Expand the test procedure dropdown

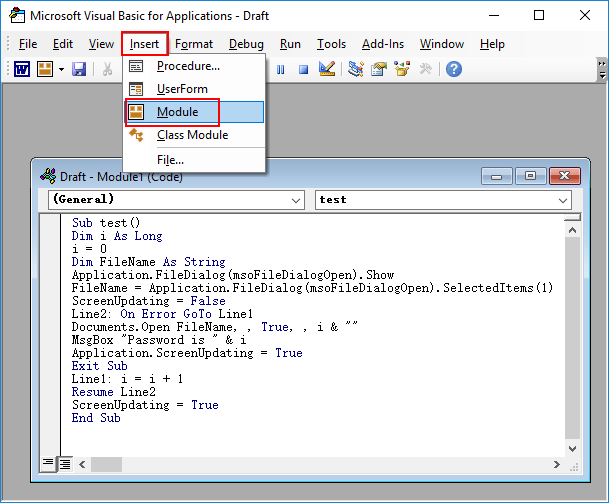[562, 200]
